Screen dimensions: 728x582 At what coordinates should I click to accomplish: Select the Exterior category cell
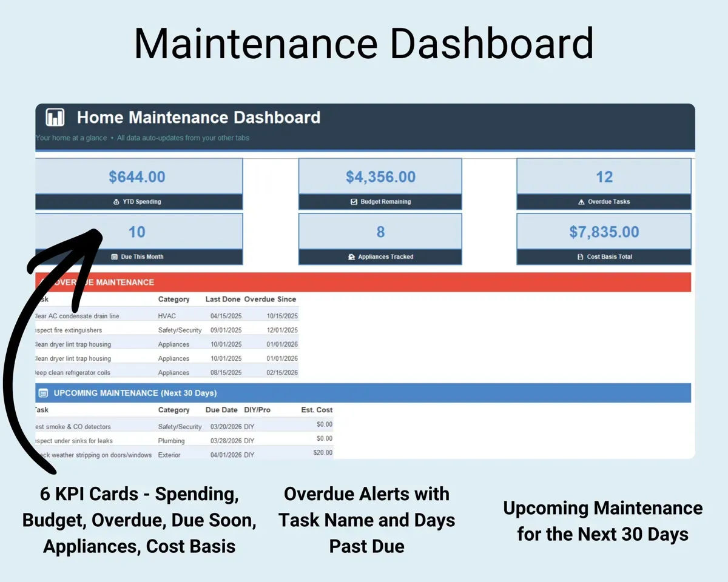169,455
